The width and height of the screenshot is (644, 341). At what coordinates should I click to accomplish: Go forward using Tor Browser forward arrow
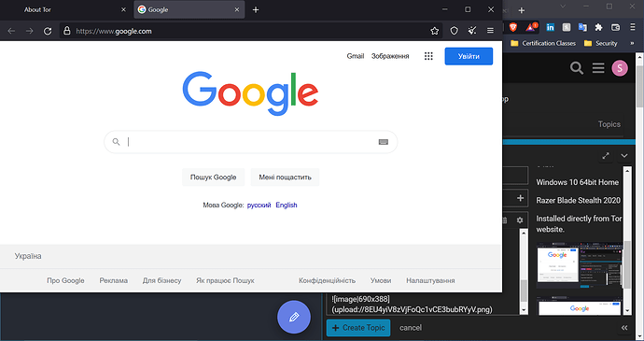tap(29, 31)
